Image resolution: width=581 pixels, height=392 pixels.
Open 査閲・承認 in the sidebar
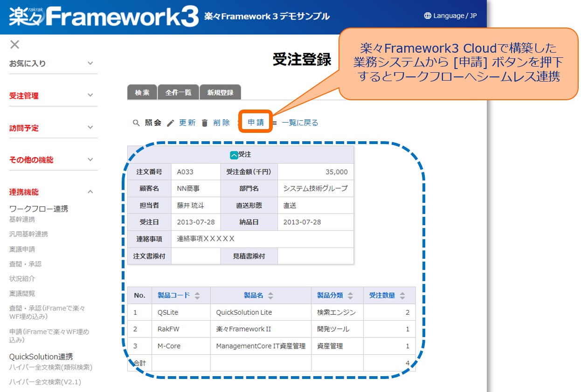(x=25, y=264)
